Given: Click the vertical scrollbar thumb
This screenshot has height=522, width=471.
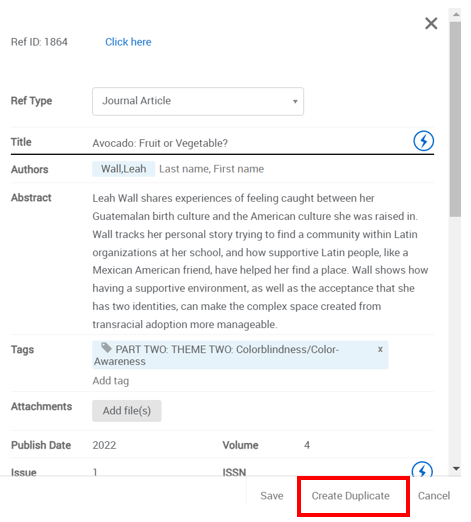Looking at the screenshot, I should [455, 119].
